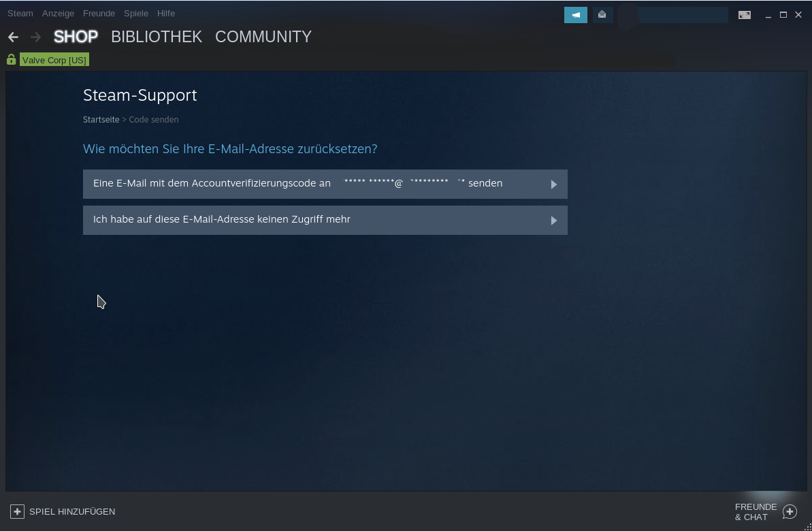The image size is (812, 531).
Task: Open the inbox envelope icon
Action: pos(602,15)
